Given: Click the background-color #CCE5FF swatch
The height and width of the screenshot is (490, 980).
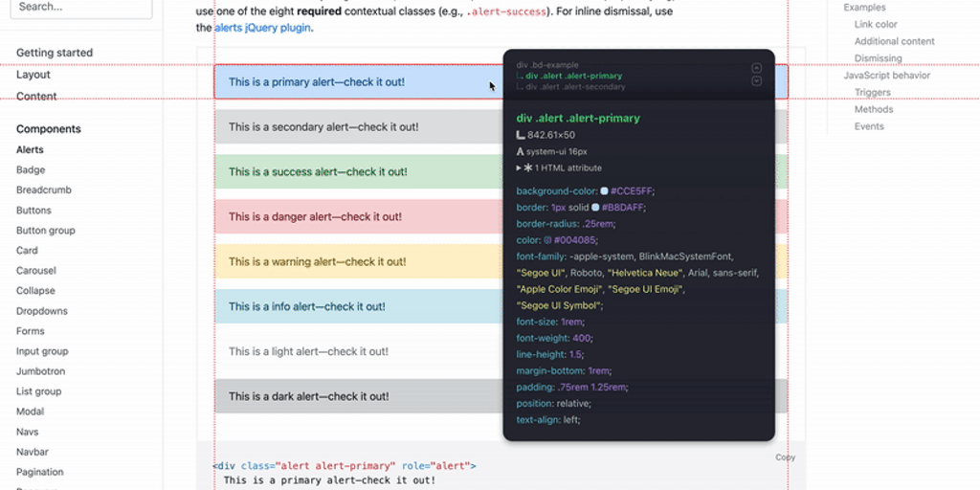Looking at the screenshot, I should click(604, 190).
